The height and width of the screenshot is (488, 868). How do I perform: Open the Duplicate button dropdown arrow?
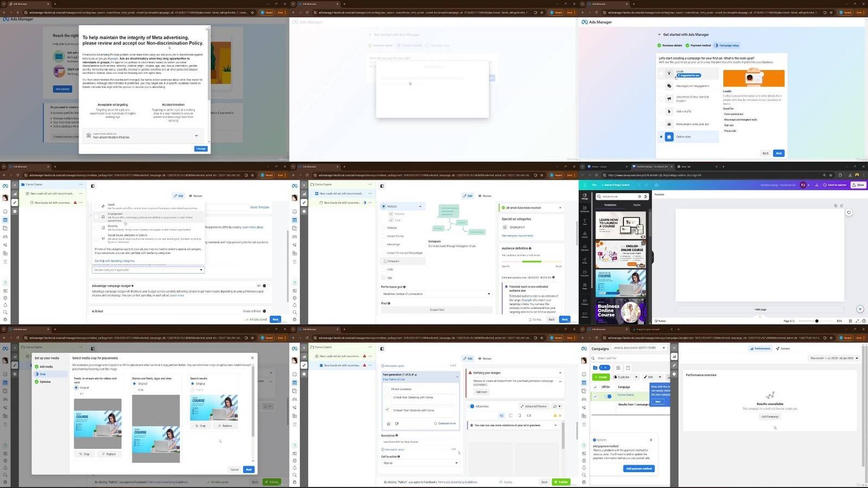pyautogui.click(x=636, y=377)
